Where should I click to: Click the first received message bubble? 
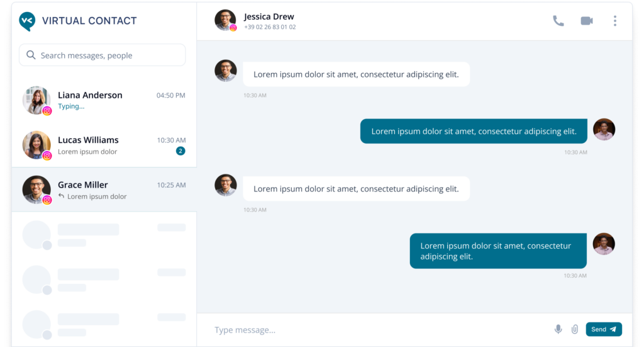tap(356, 74)
